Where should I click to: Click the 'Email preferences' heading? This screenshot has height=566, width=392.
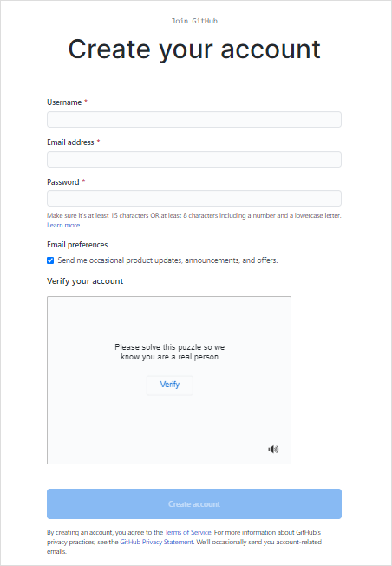click(x=77, y=245)
